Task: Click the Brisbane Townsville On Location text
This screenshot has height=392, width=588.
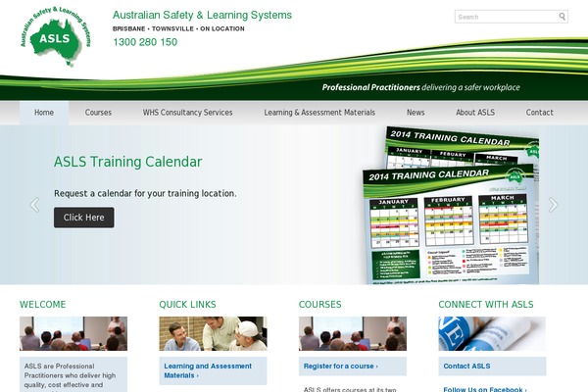Action: tap(178, 28)
